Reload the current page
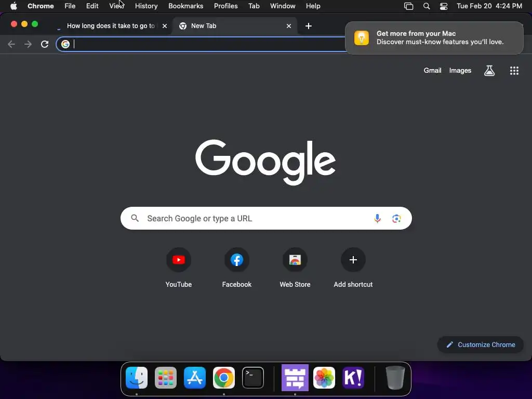This screenshot has width=532, height=399. click(45, 44)
